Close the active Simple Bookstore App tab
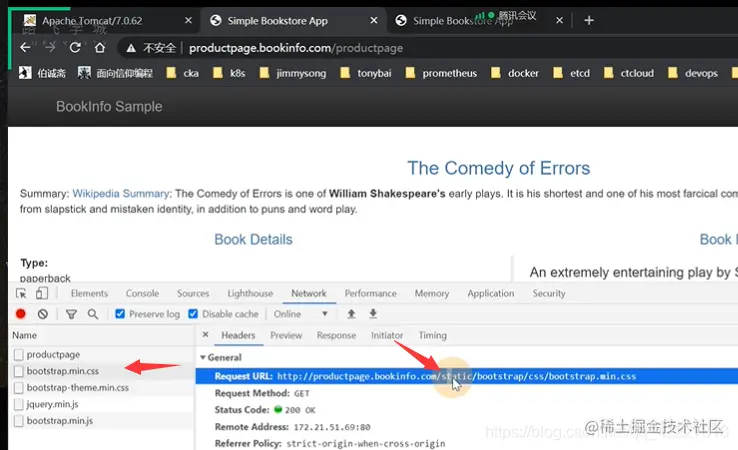This screenshot has height=450, width=738. 374,20
